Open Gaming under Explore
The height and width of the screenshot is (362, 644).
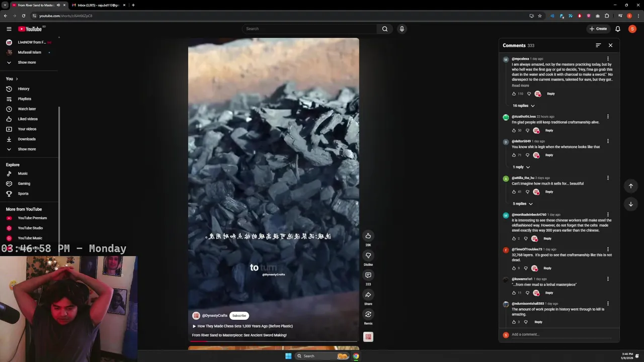(24, 184)
